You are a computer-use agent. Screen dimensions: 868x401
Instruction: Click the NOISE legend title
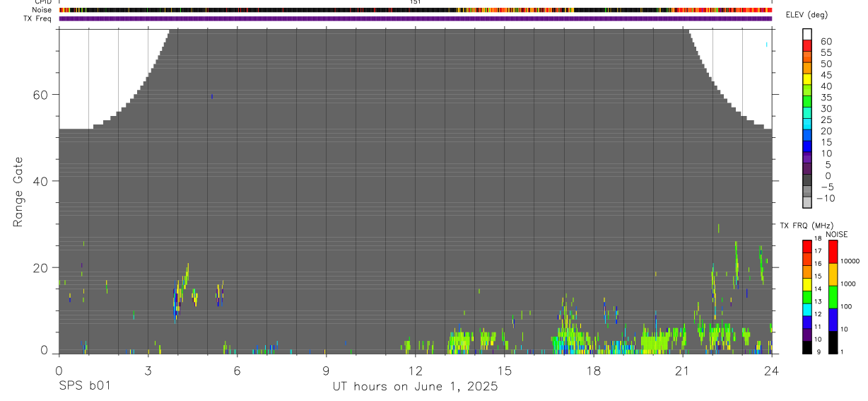click(x=837, y=234)
